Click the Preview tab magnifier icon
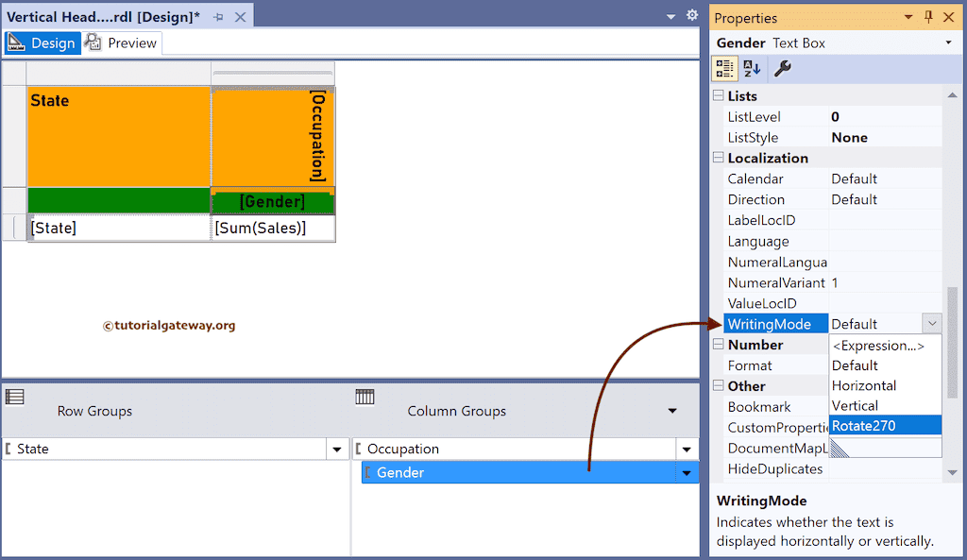Screen dimensions: 967x560 93,42
